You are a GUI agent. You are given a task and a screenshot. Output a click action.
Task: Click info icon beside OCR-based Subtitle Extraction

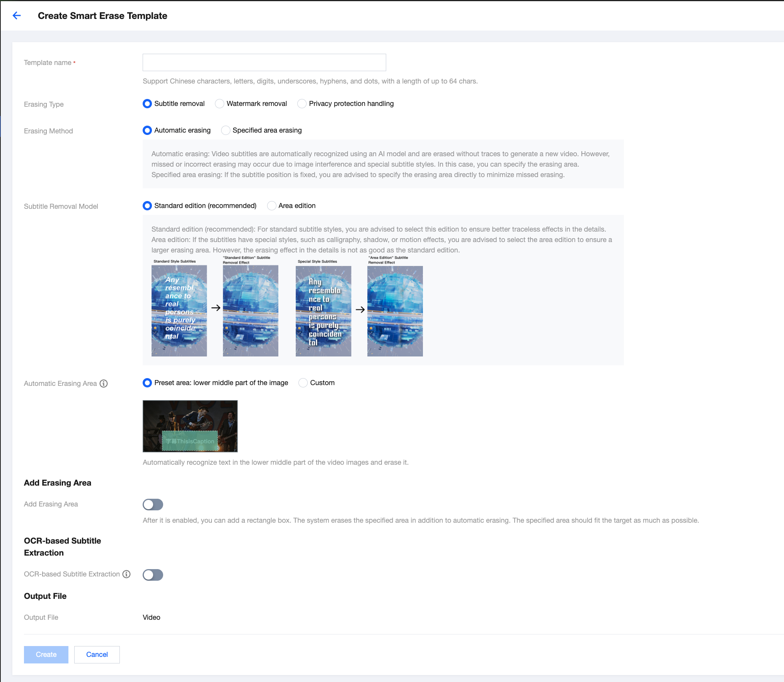pyautogui.click(x=126, y=574)
